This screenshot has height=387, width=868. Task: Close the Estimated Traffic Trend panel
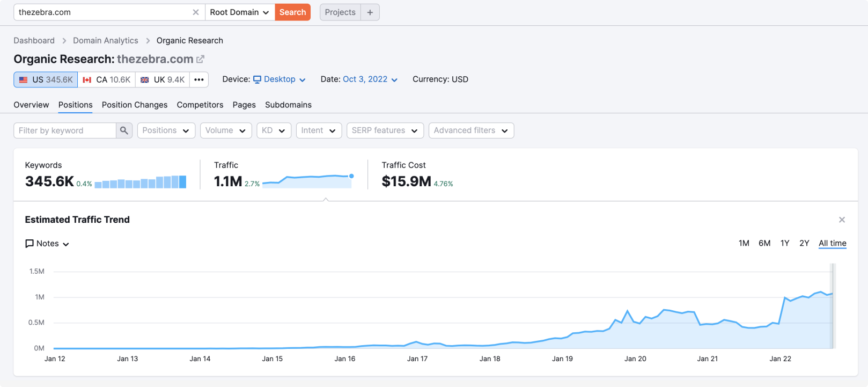click(842, 220)
